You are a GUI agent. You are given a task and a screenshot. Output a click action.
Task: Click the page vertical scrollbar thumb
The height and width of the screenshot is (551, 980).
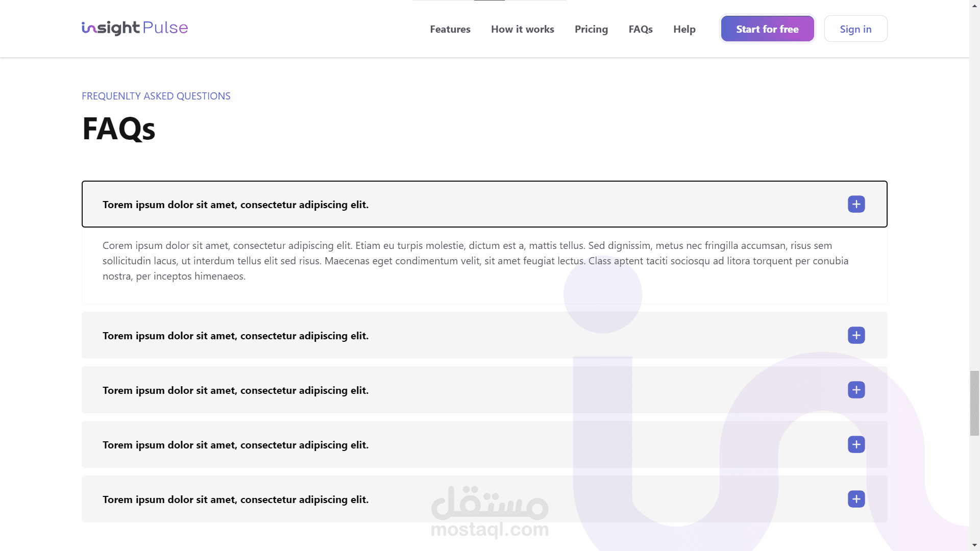point(974,403)
